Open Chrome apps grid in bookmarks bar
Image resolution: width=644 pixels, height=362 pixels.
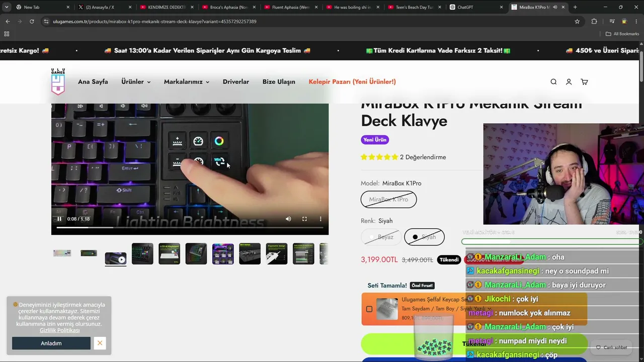[x=7, y=34]
